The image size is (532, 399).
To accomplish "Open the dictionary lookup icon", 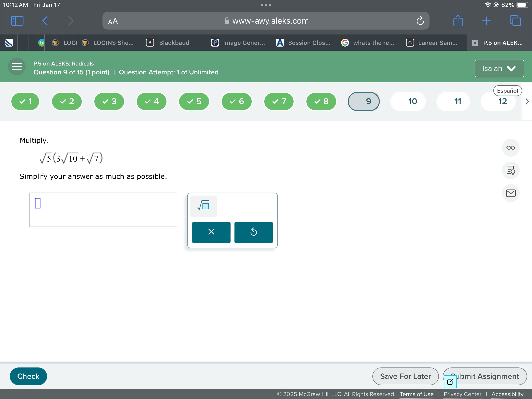I will pos(511,170).
